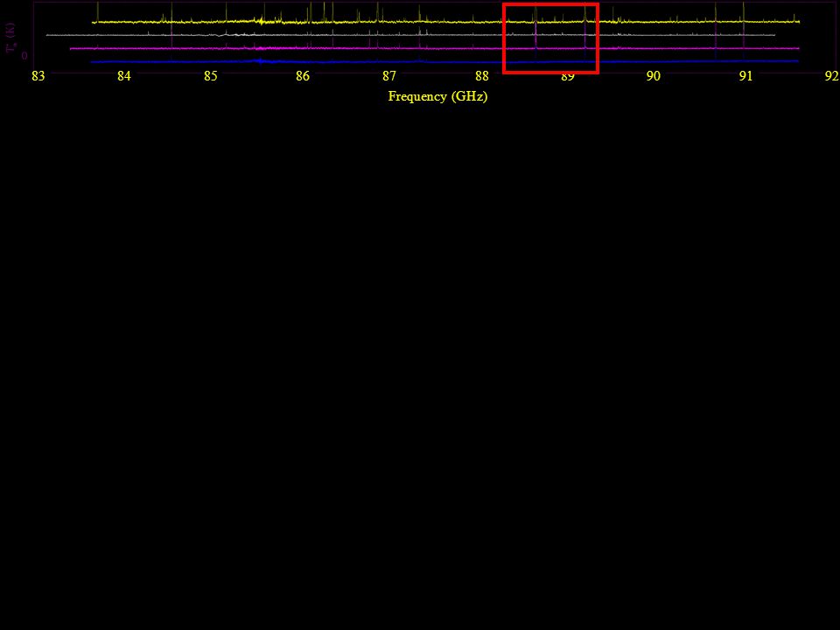
Task: Click the '92' frequency tick label
Action: 831,76
